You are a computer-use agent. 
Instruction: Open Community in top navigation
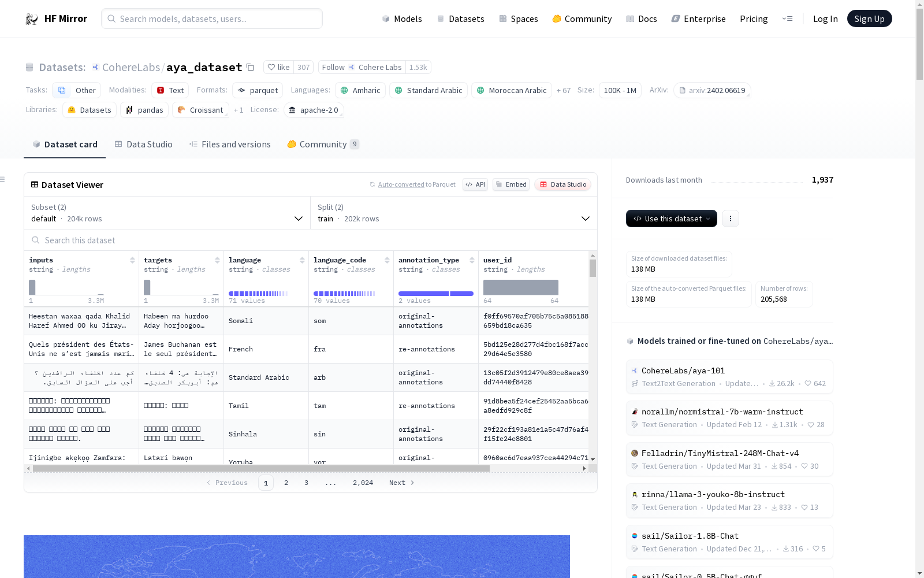[x=582, y=18]
